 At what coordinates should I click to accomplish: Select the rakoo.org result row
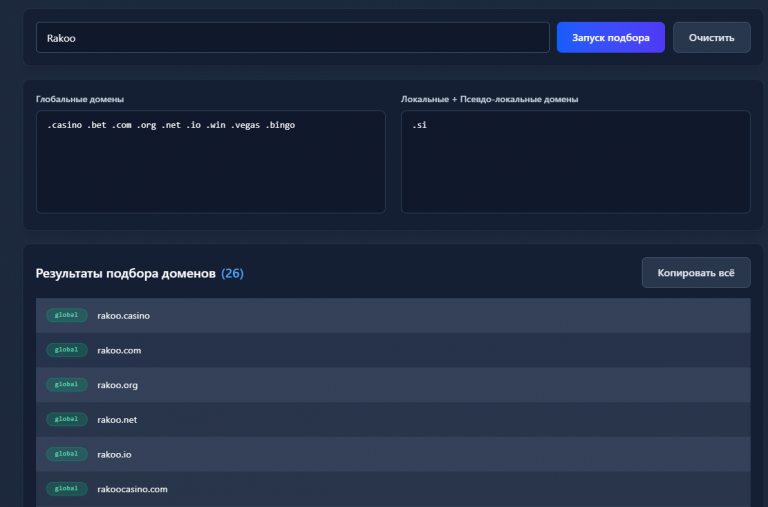click(393, 385)
